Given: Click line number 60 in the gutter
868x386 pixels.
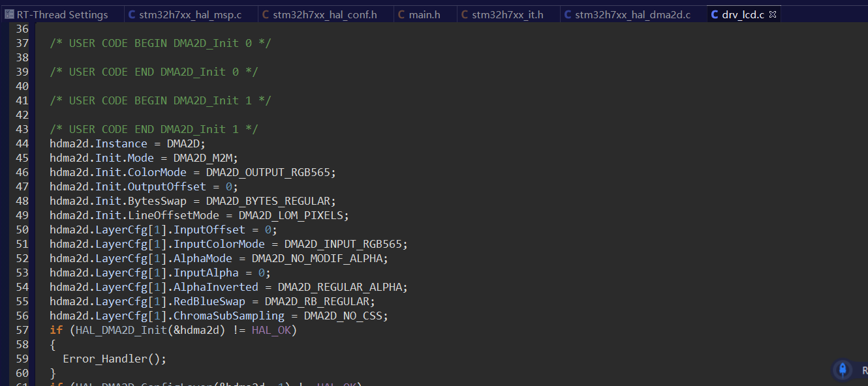Looking at the screenshot, I should point(22,373).
